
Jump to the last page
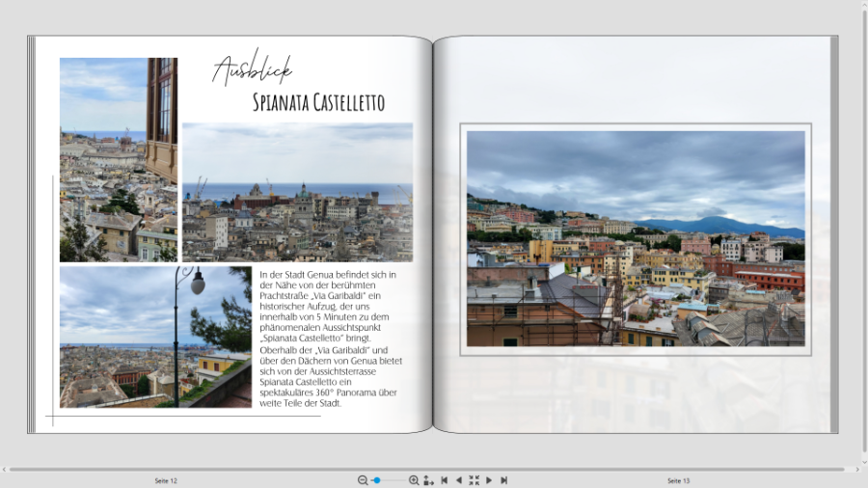coord(503,480)
